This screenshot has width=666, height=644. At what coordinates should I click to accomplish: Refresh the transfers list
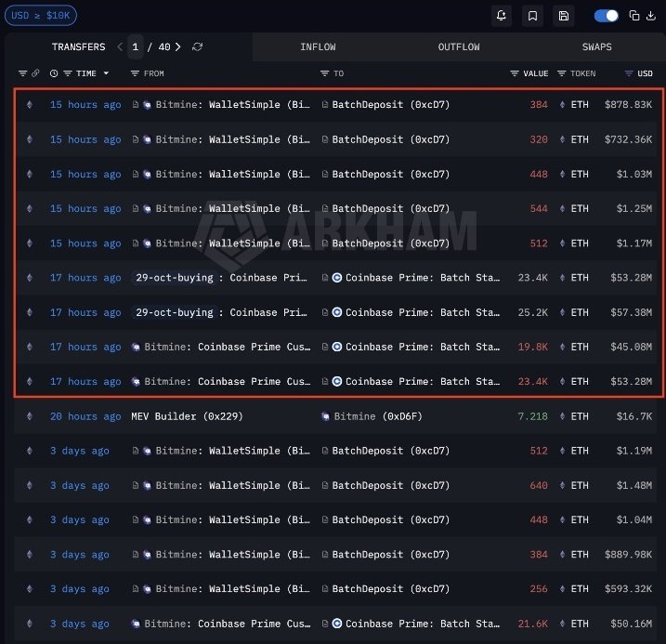click(197, 46)
